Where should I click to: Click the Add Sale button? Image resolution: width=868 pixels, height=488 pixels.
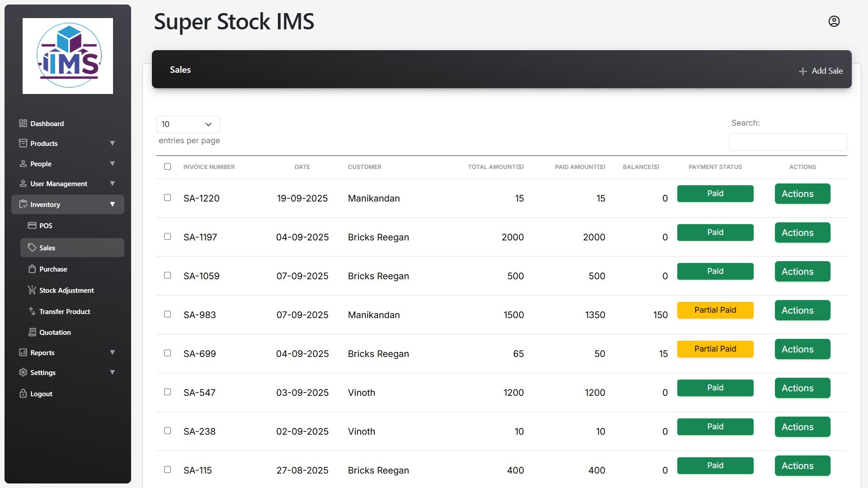[x=821, y=71]
